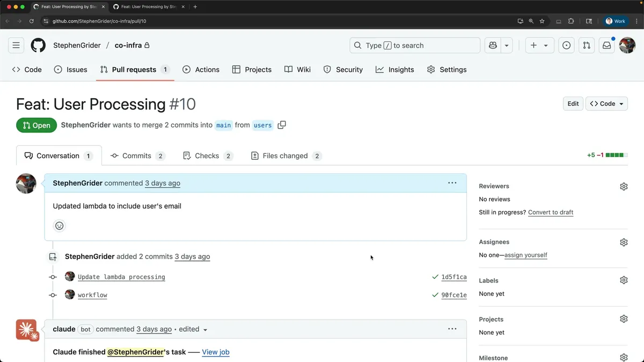
Task: Click the search input field
Action: [x=415, y=46]
